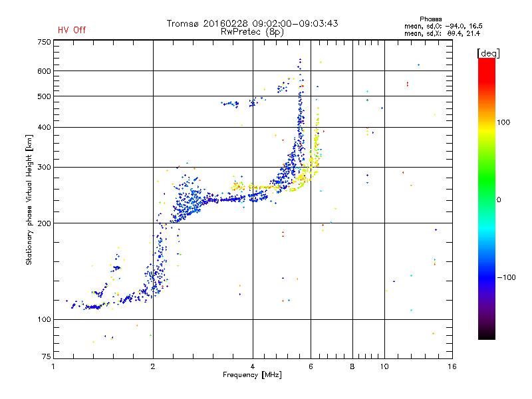The height and width of the screenshot is (399, 532).
Task: Click the x-axis tick label '8'
Action: tap(352, 366)
